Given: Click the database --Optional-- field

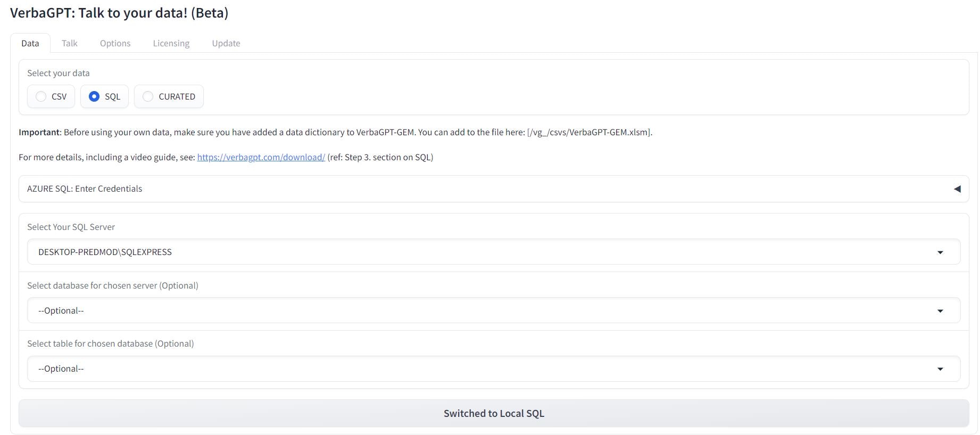Looking at the screenshot, I should coord(494,310).
